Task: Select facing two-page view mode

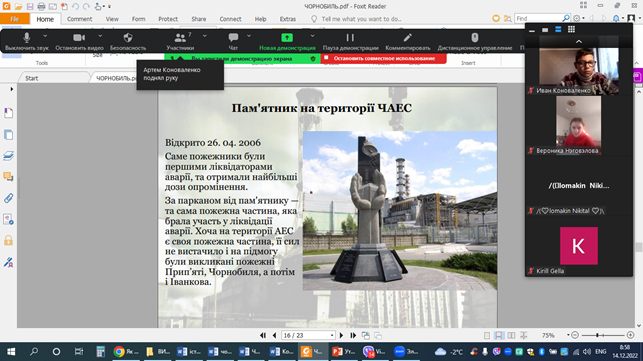Action: coord(511,336)
